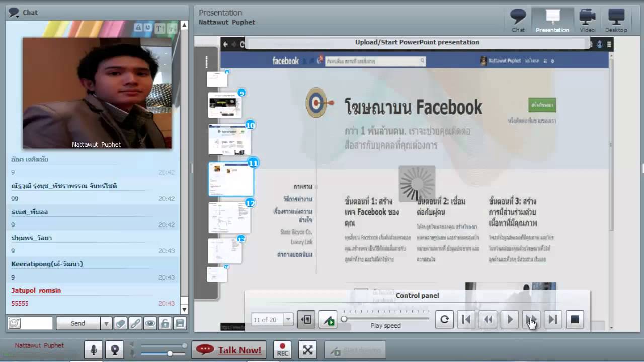Start recording with the REC button
This screenshot has height=362, width=644.
283,350
